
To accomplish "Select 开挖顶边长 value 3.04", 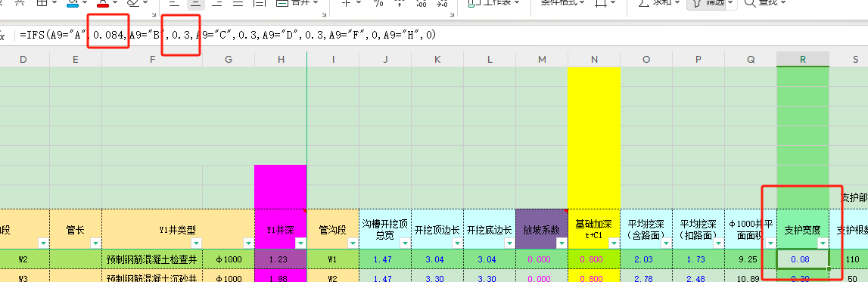I will (437, 259).
